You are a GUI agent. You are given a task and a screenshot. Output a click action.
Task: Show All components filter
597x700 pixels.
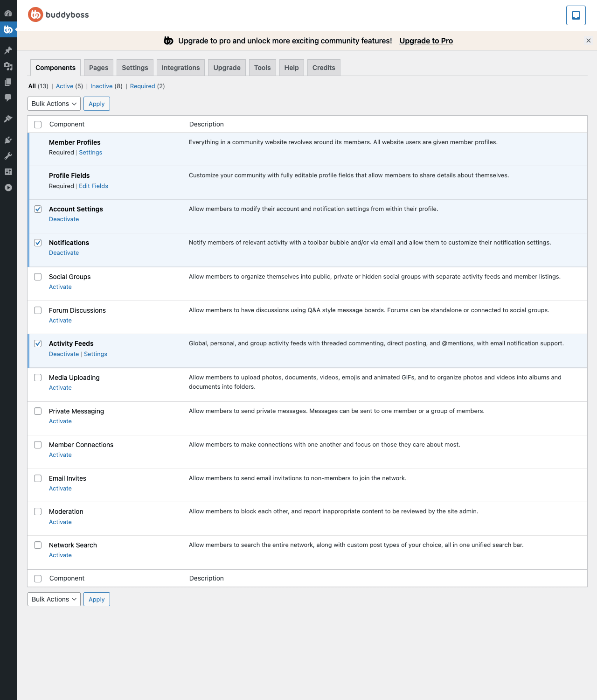[x=32, y=86]
